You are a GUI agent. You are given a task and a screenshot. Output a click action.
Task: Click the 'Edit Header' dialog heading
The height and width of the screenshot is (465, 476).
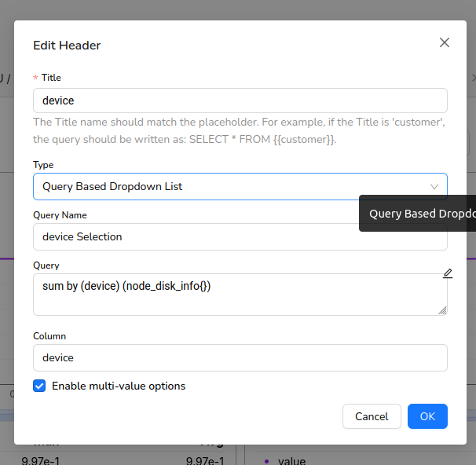pyautogui.click(x=67, y=46)
